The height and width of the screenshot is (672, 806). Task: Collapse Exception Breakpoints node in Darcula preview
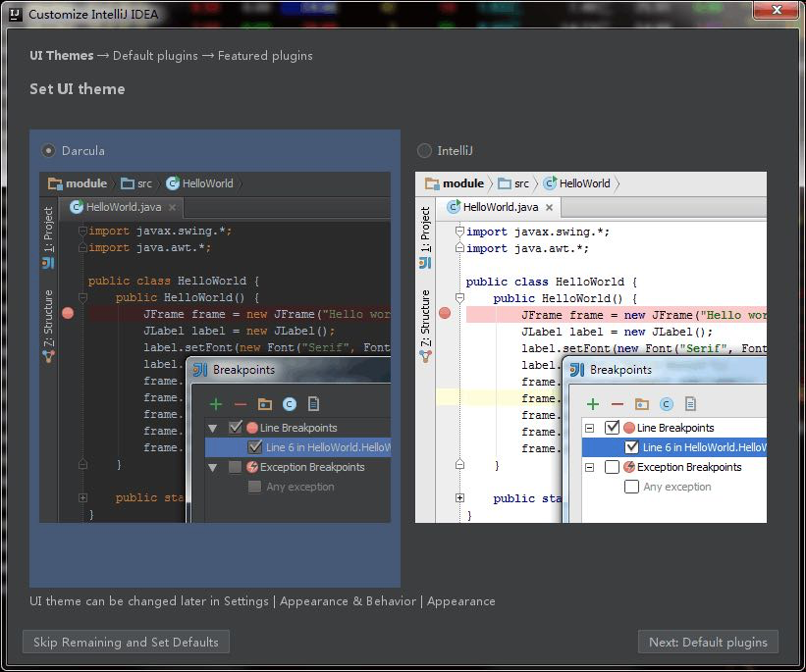click(213, 468)
